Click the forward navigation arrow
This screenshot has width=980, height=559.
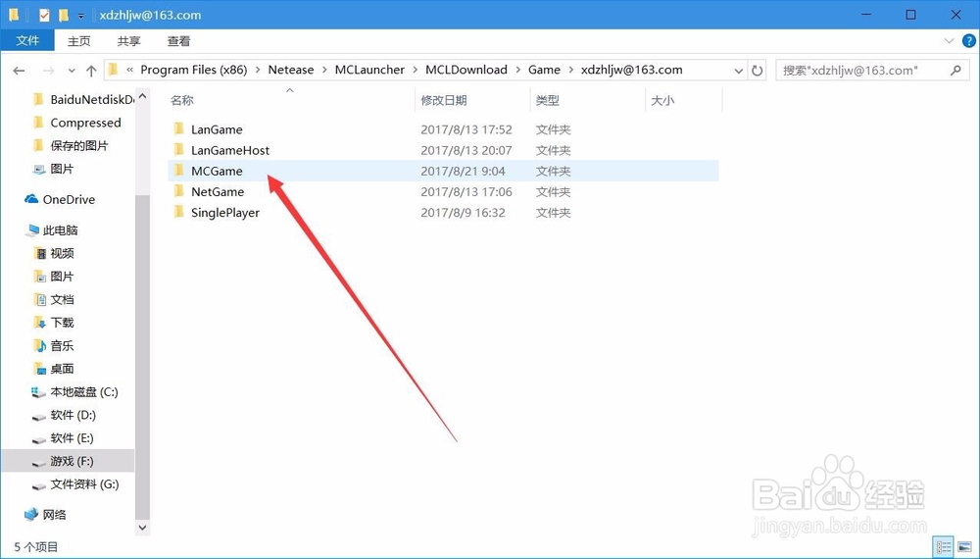coord(49,70)
